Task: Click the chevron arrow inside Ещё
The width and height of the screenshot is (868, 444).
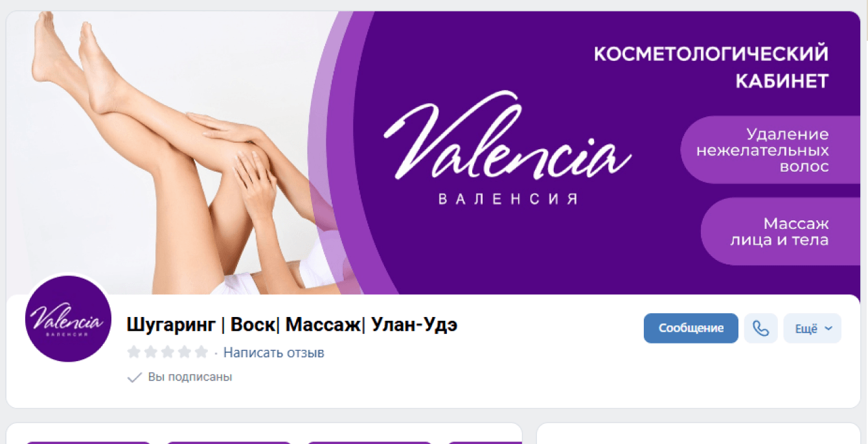Action: [x=828, y=329]
